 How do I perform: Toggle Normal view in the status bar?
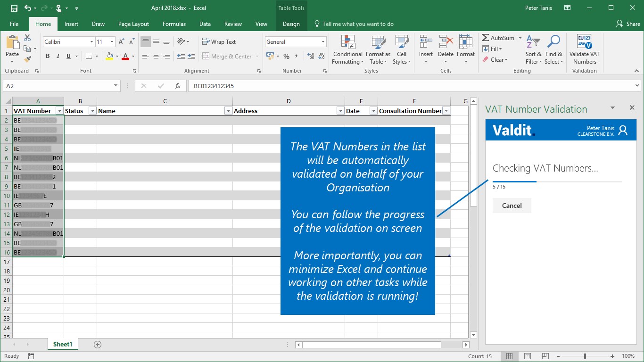[x=509, y=356]
